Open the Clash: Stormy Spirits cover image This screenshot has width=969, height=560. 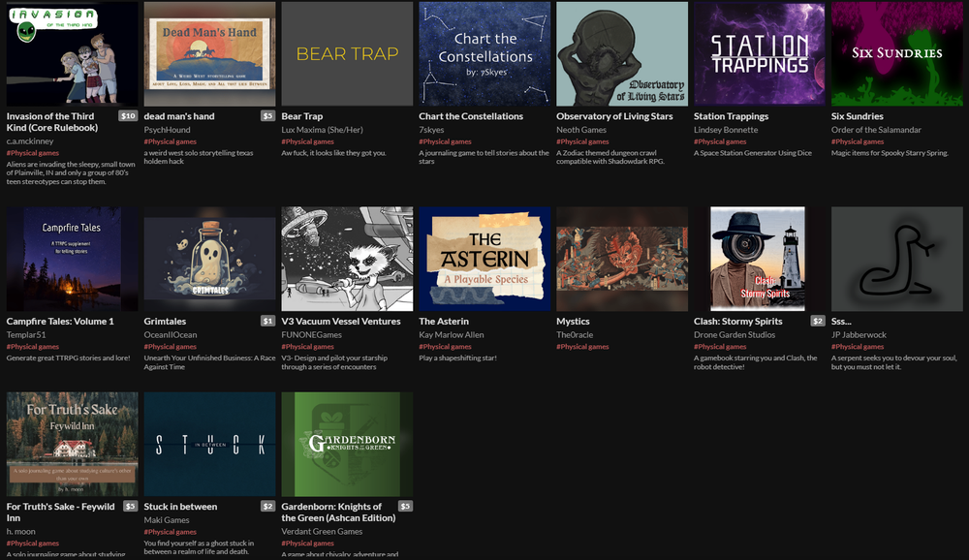tap(760, 259)
